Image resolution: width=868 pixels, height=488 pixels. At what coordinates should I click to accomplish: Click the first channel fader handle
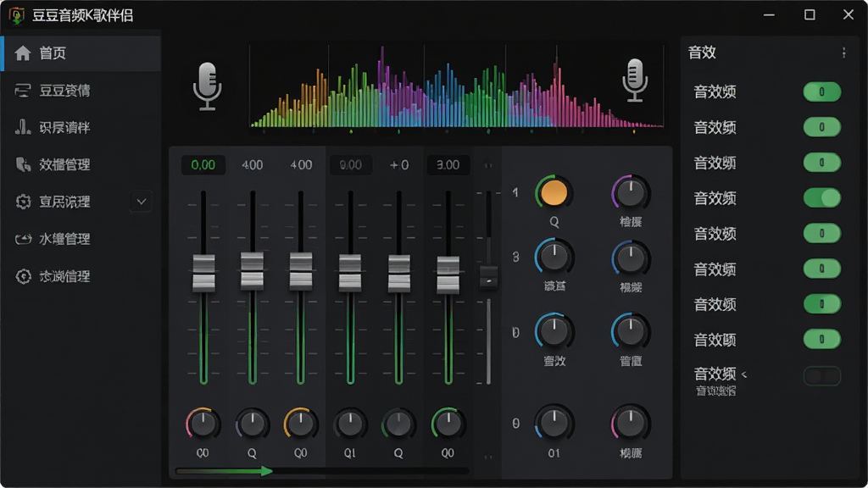tap(203, 272)
